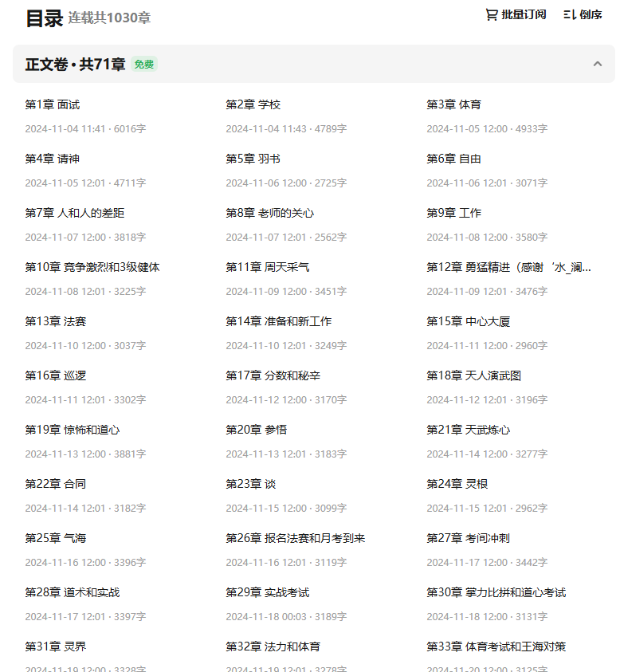Image resolution: width=620 pixels, height=672 pixels.
Task: Open chapter 第10章 竞争激烈和3级健体
Action: click(92, 267)
